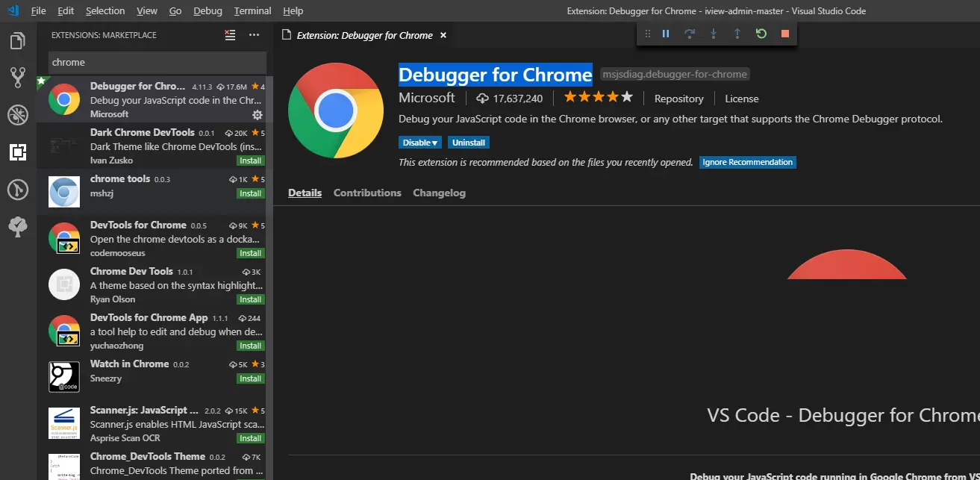The image size is (980, 480).
Task: Click the VS Code logo in title bar
Action: click(13, 10)
